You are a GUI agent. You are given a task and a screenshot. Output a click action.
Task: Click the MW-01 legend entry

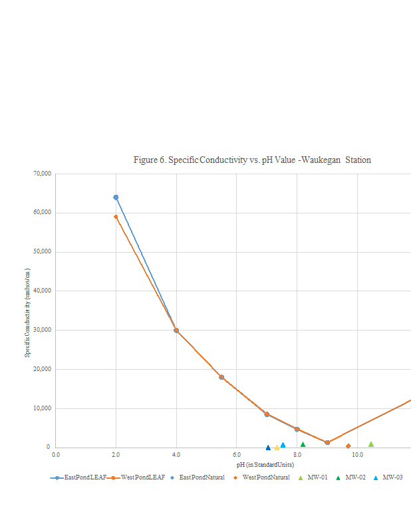click(x=313, y=477)
